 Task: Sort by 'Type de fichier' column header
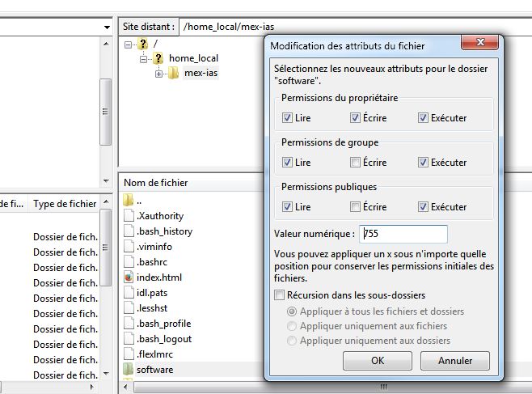coord(64,204)
